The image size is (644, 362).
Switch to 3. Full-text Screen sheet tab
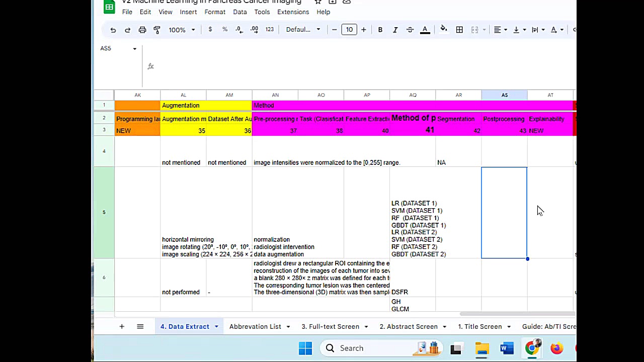coord(331,327)
